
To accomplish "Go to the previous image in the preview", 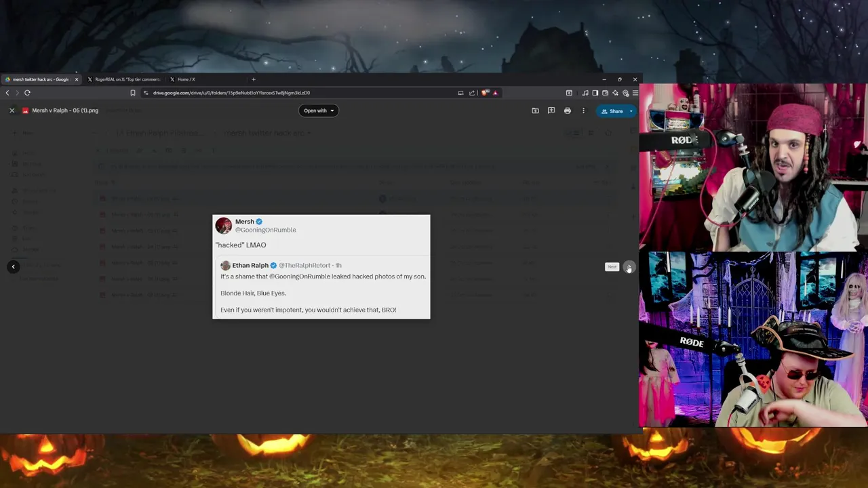I will click(x=13, y=266).
